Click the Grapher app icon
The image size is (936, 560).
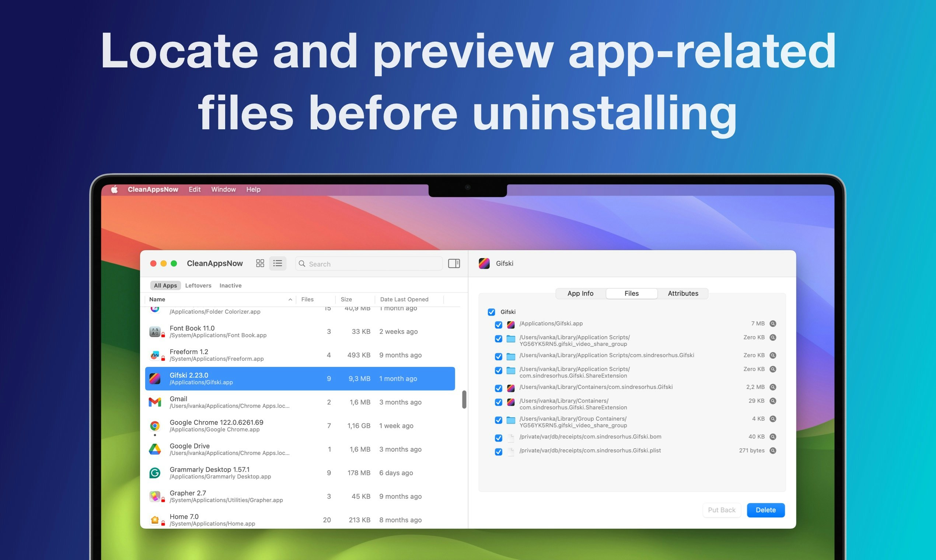pyautogui.click(x=155, y=496)
